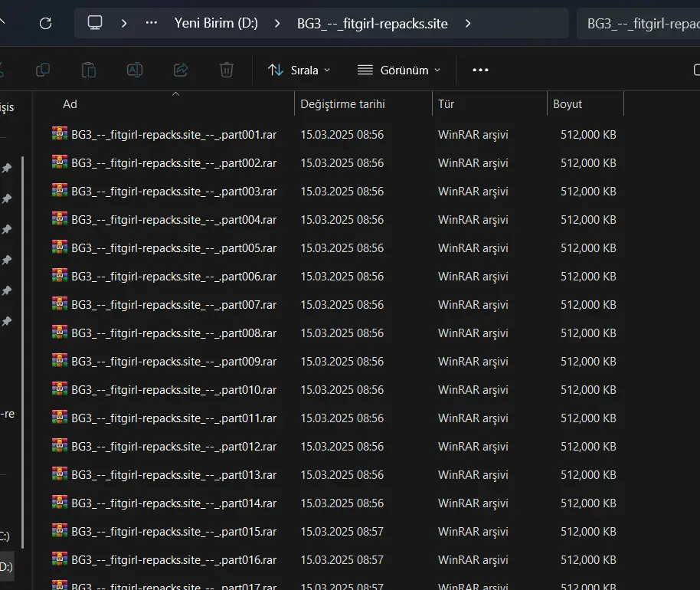Viewport: 700px width, 590px height.
Task: Open the Görünüm view dropdown
Action: click(x=399, y=70)
